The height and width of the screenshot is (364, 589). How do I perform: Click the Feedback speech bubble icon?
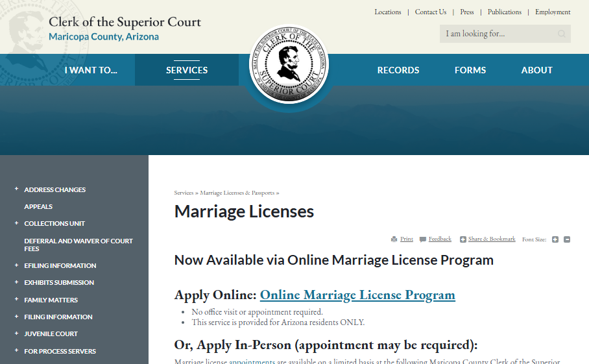(x=423, y=239)
